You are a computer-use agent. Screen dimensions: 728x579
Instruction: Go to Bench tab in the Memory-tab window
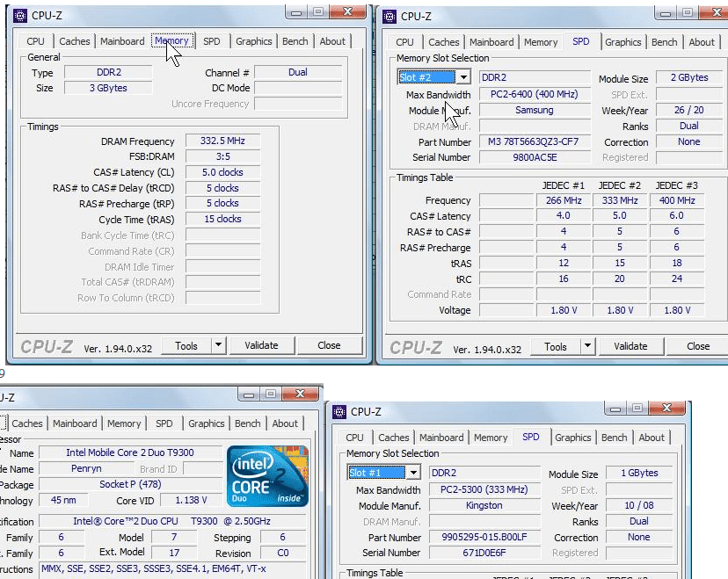click(295, 41)
